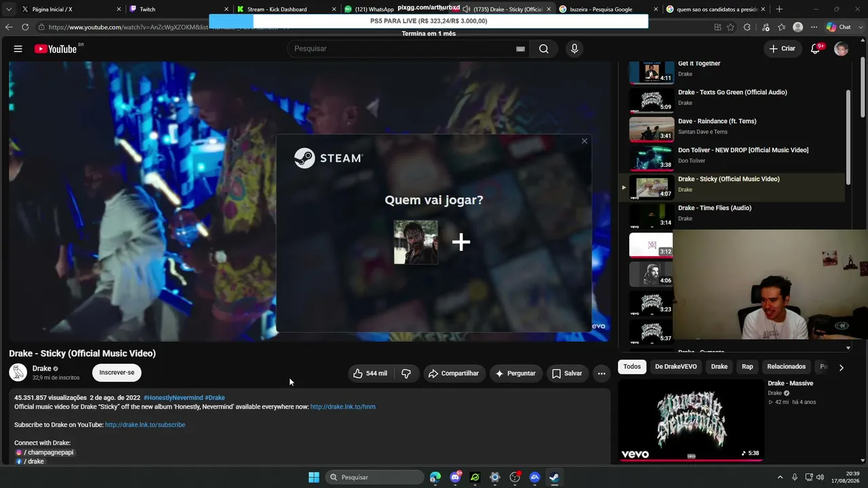868x488 pixels.
Task: Open Discord from the taskbar
Action: tap(455, 477)
